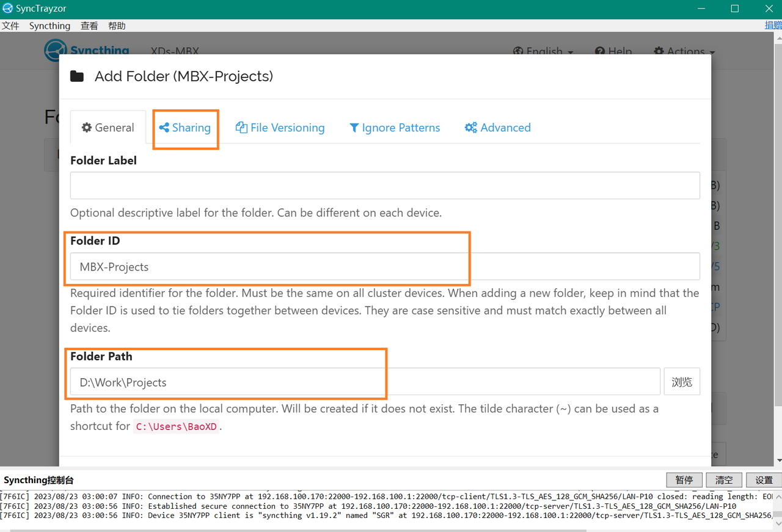Click the Syncthing控制台 console heading
Viewport: 782px width, 532px height.
[38, 480]
